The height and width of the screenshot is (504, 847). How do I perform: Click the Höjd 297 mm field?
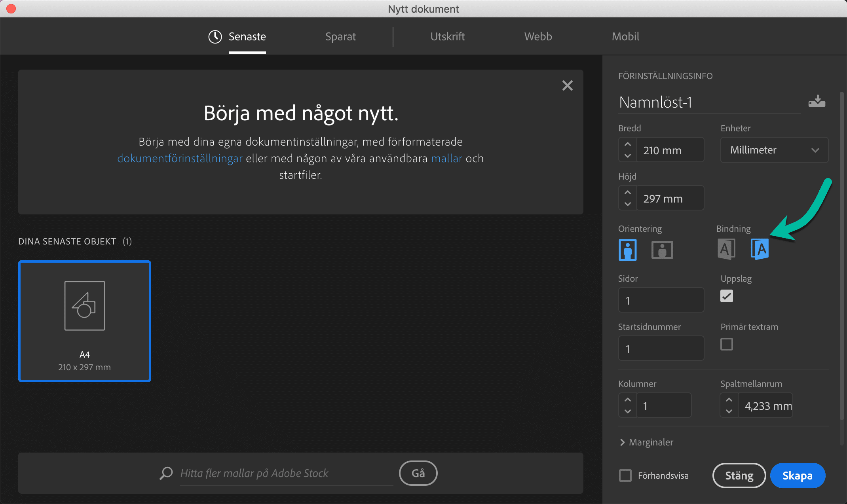tap(670, 198)
